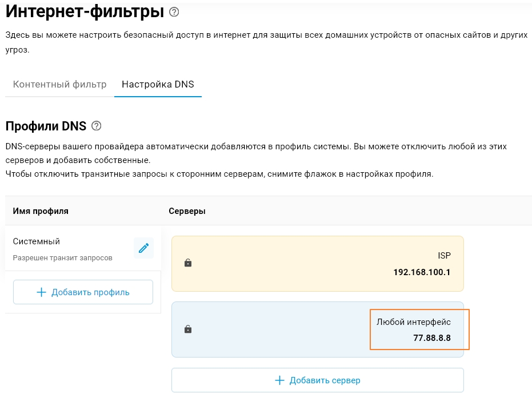Click the Добавить сервер button label
Screen dimensions: 532x397
(325, 380)
